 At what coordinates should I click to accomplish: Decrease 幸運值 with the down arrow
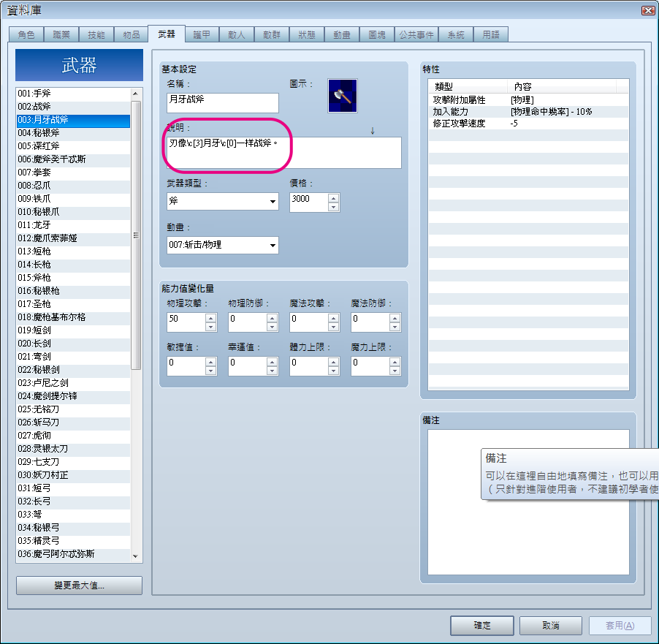273,371
